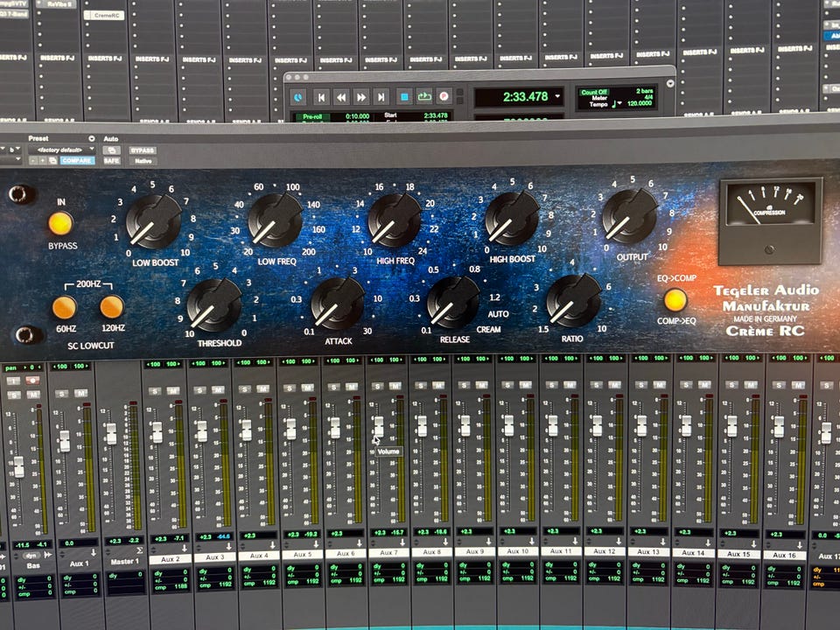Open the factory default preset dropdown

(63, 150)
